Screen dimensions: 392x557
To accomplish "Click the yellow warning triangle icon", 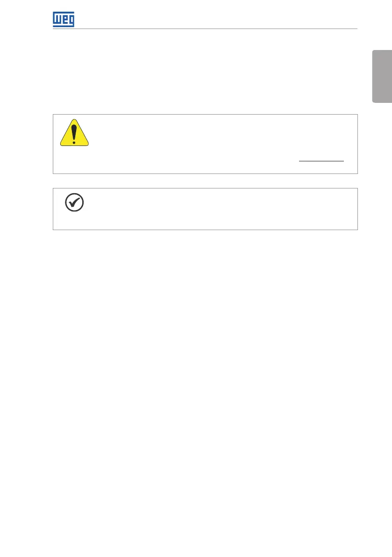I will [x=74, y=132].
